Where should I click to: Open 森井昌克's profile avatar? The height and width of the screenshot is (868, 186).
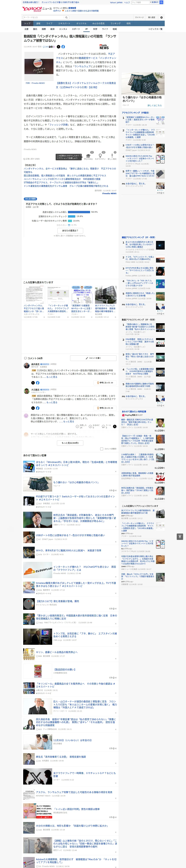(26, 366)
